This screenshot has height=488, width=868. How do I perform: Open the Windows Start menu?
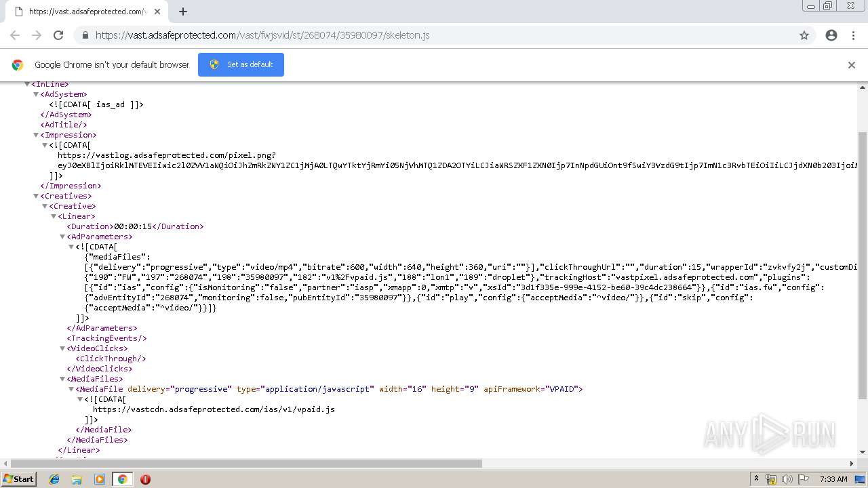[18, 479]
